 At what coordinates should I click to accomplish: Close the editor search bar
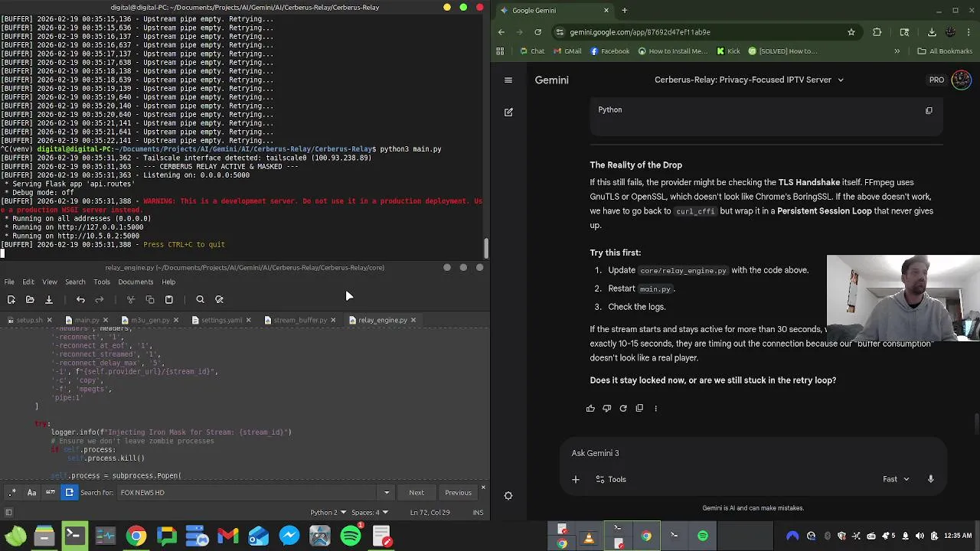coord(483,487)
